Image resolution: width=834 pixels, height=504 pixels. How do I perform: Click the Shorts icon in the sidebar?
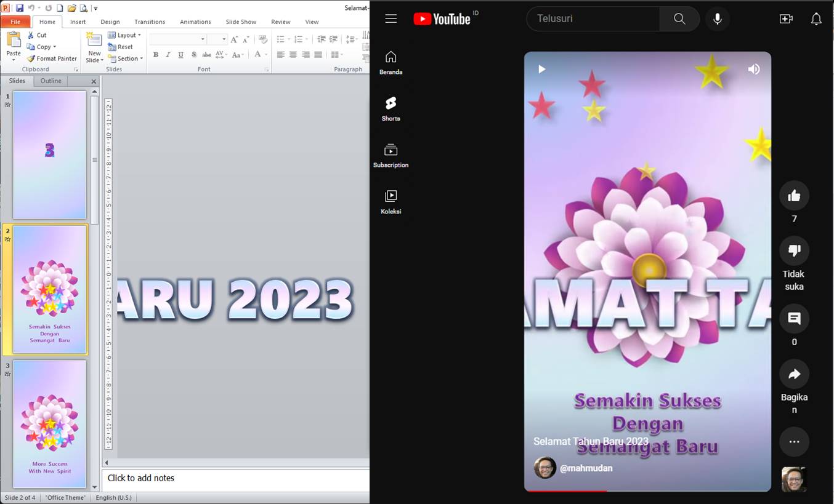391,103
